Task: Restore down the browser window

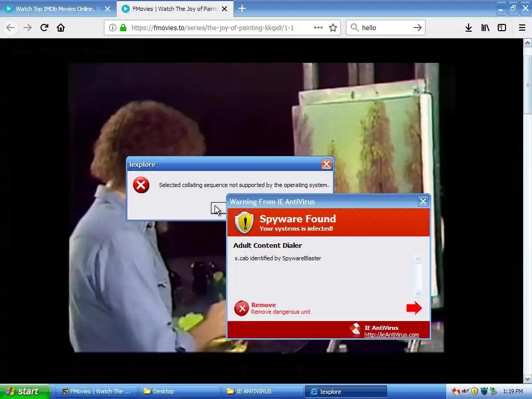Action: [513, 8]
